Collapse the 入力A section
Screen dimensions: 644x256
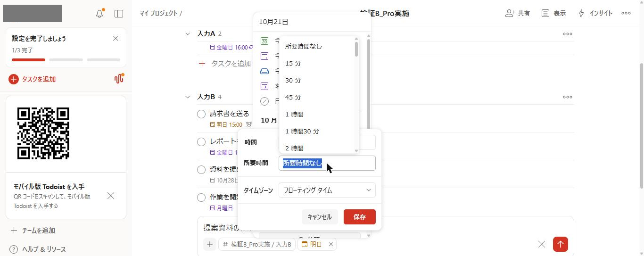188,33
